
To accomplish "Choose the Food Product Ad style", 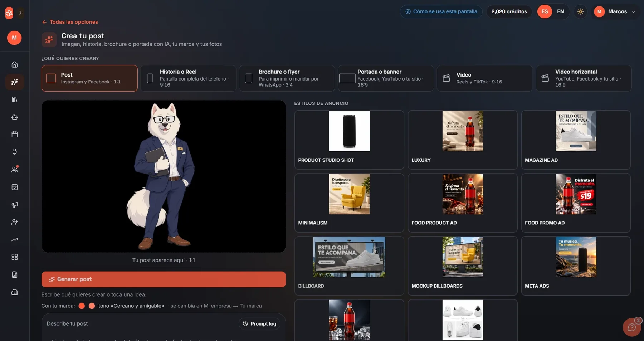I will click(463, 203).
